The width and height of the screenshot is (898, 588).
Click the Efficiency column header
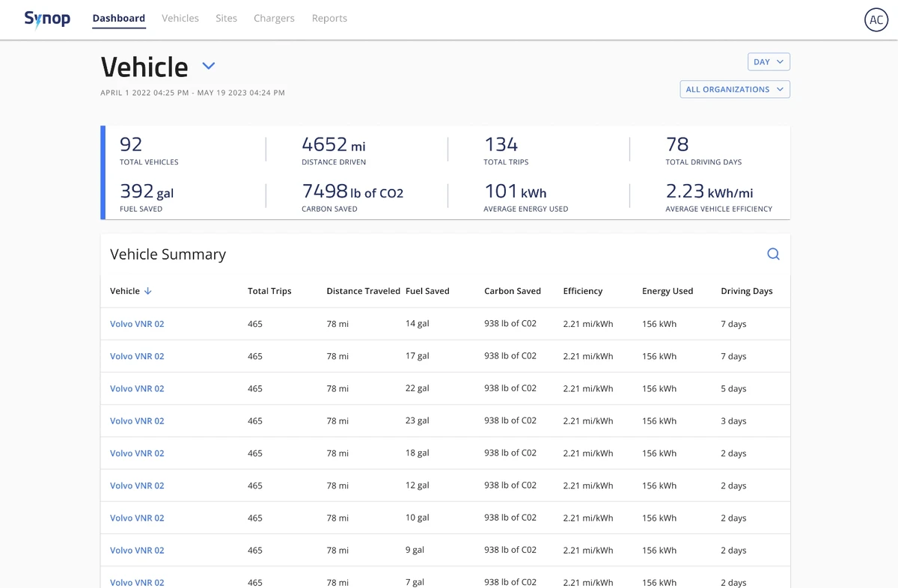pos(582,291)
